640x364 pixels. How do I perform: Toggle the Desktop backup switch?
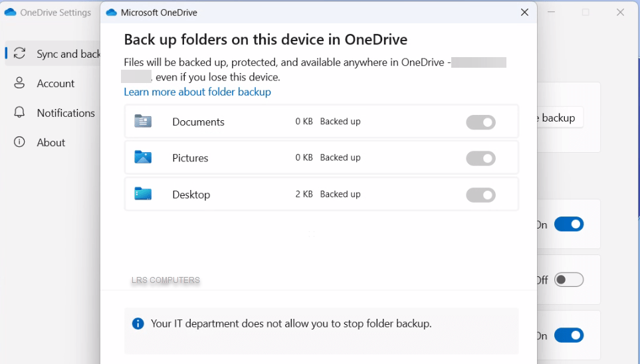point(480,195)
